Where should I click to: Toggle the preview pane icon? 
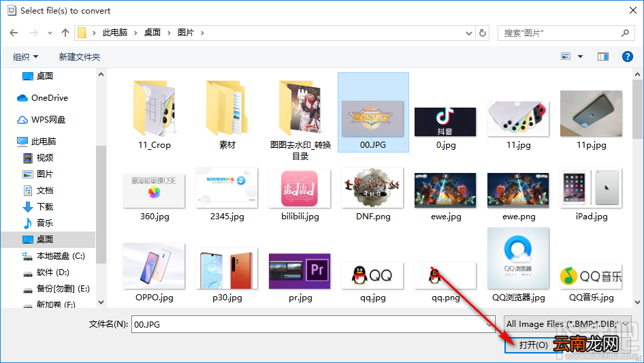tap(603, 57)
